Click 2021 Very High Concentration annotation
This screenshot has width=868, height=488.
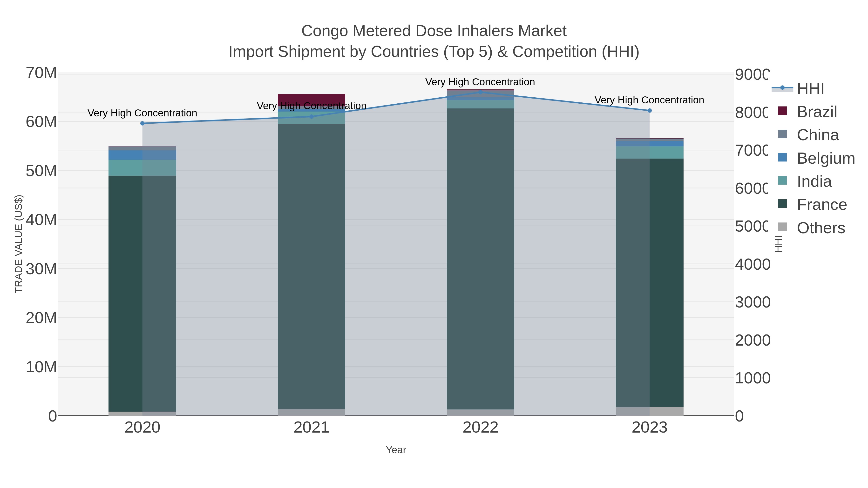(311, 106)
